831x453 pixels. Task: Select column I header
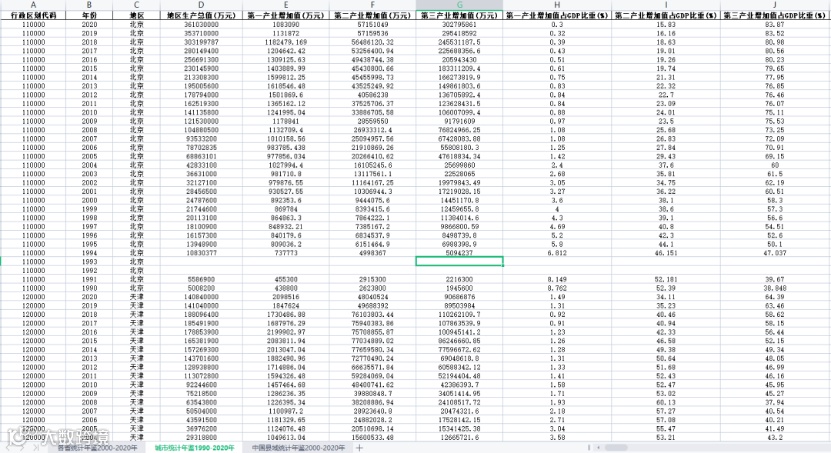[x=666, y=5]
